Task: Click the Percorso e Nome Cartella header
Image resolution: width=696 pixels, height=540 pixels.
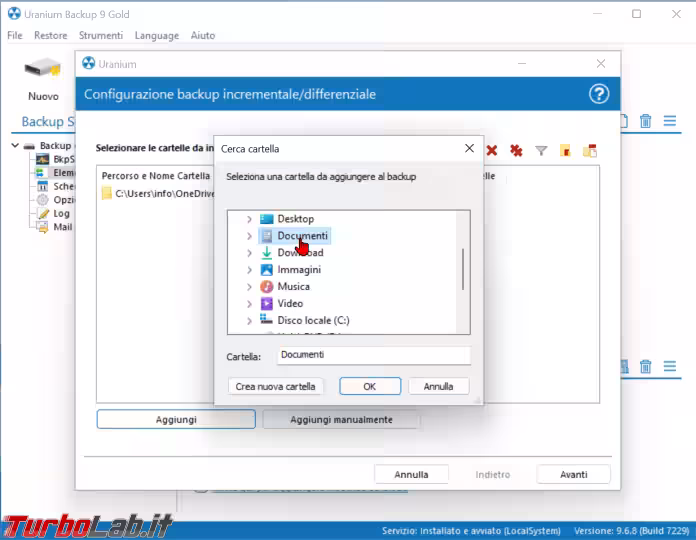Action: pos(156,176)
